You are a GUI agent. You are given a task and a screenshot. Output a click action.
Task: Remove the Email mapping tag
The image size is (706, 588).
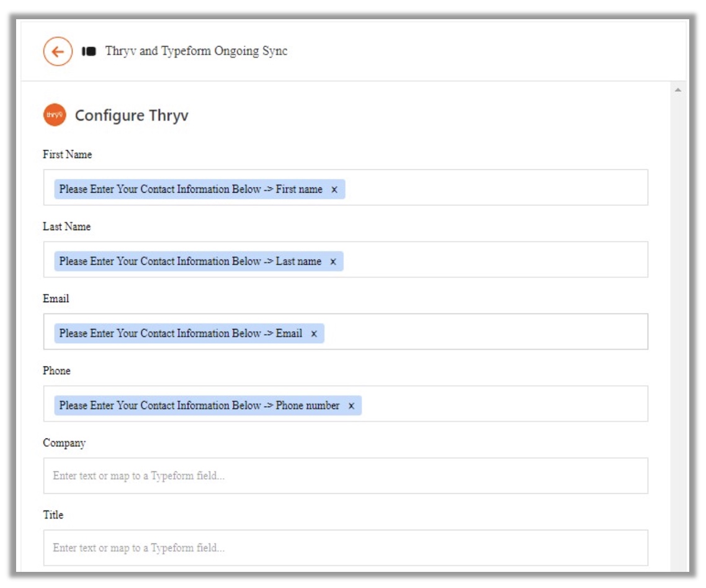click(314, 334)
